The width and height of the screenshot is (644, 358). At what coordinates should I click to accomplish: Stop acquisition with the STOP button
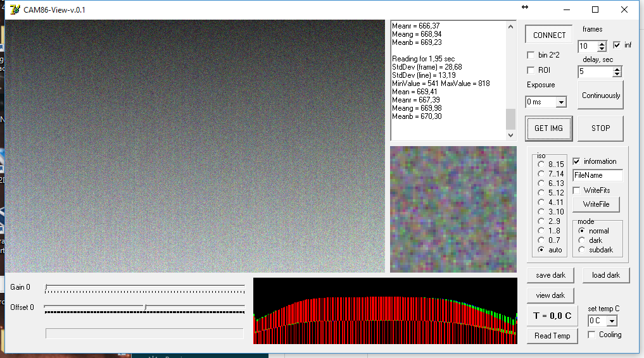(600, 128)
